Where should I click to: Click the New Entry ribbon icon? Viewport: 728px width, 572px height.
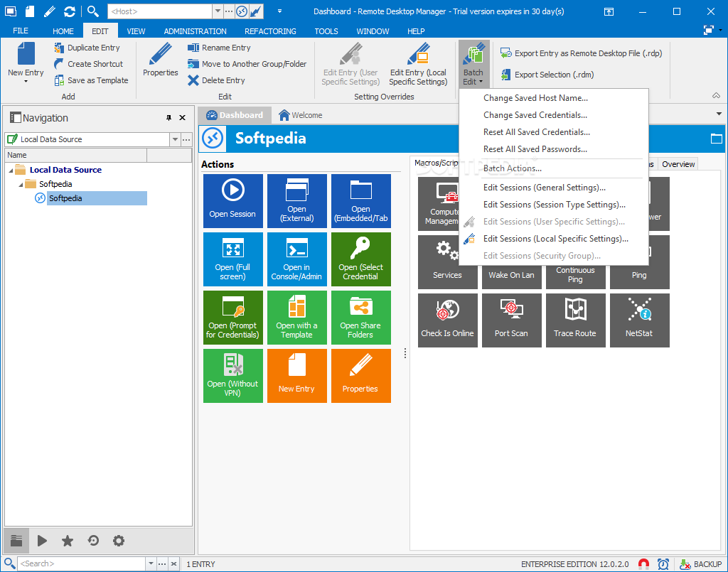26,62
